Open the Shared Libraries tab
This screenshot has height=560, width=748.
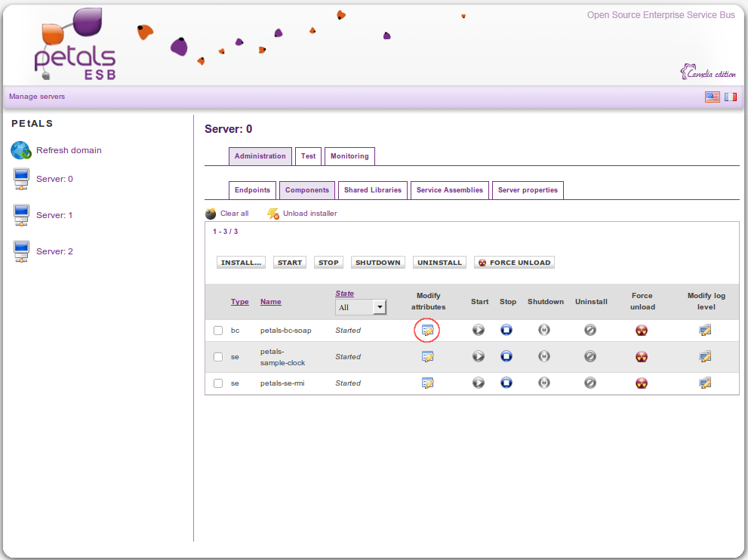[x=373, y=190]
